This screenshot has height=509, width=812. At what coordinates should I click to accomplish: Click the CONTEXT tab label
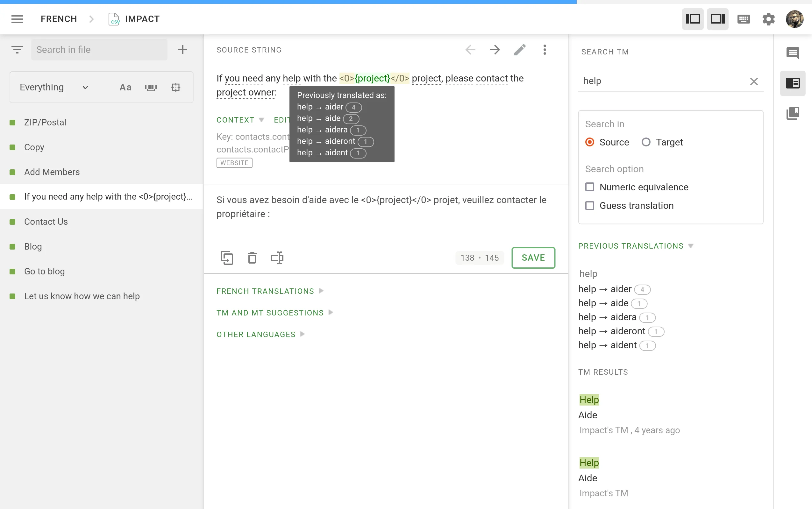[x=234, y=120]
